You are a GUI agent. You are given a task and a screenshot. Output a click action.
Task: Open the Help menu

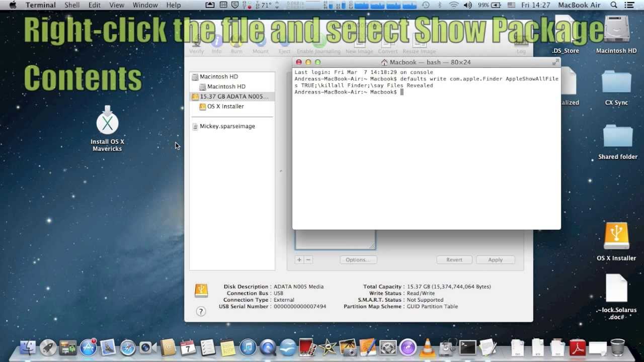tap(174, 5)
